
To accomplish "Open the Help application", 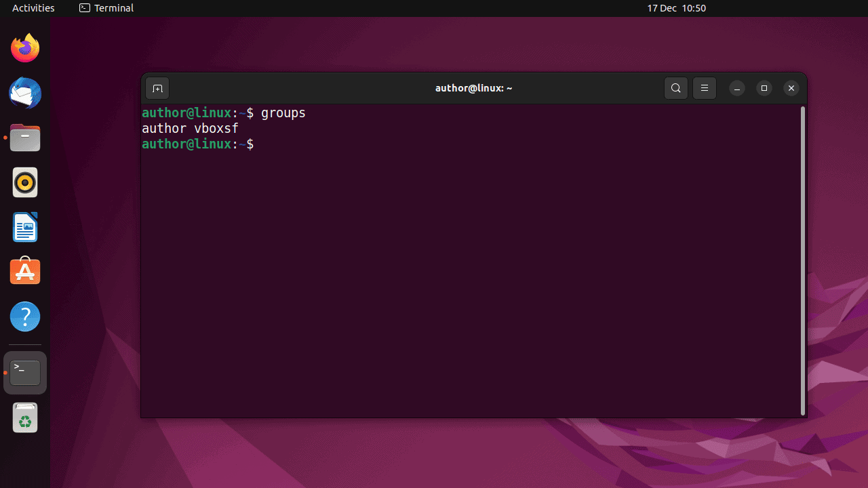I will [x=25, y=317].
